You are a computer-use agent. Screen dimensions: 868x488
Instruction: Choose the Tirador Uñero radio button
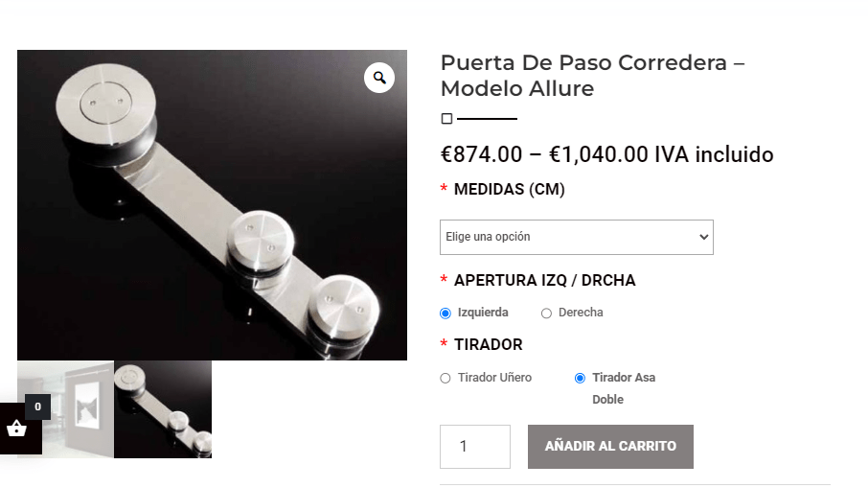click(x=445, y=379)
